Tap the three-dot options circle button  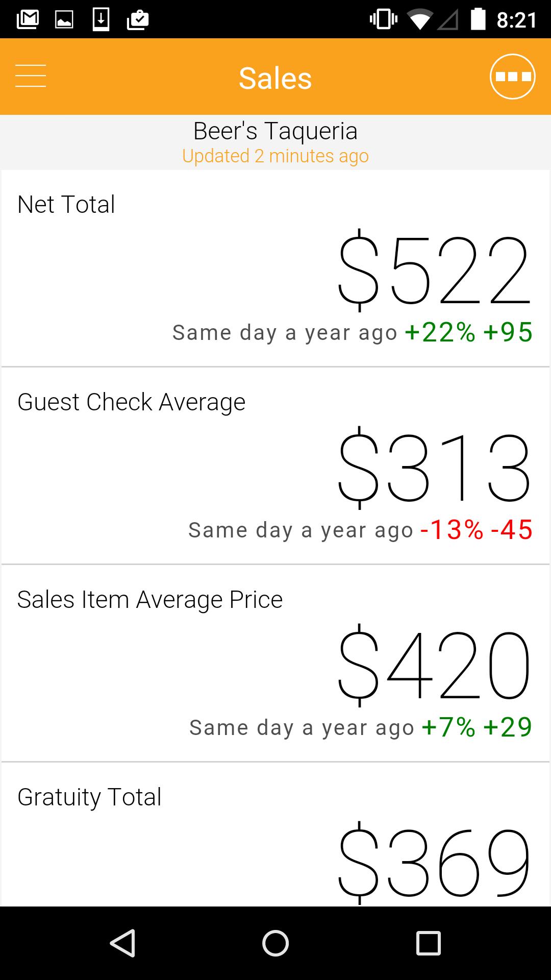point(512,77)
